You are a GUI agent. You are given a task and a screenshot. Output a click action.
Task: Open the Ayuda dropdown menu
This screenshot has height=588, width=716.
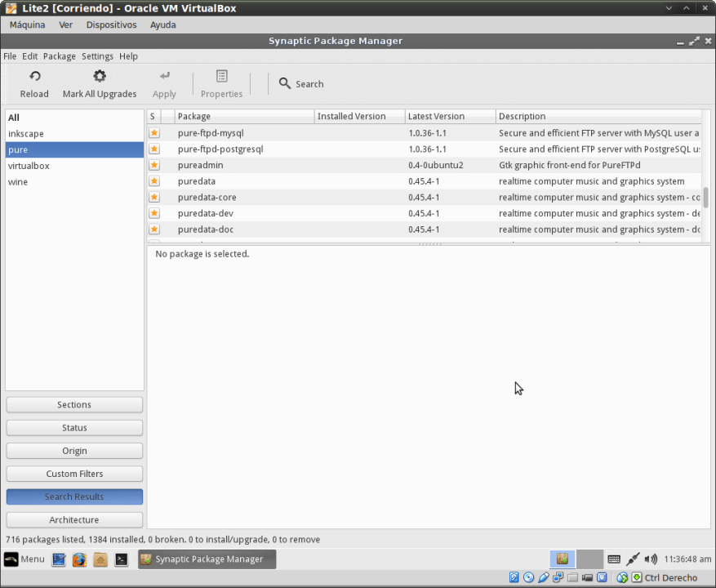tap(162, 24)
